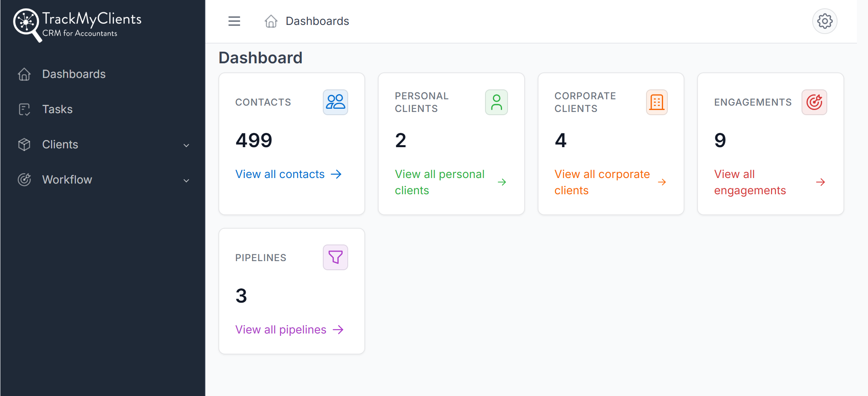Toggle the hamburger menu
This screenshot has width=868, height=396.
point(234,21)
